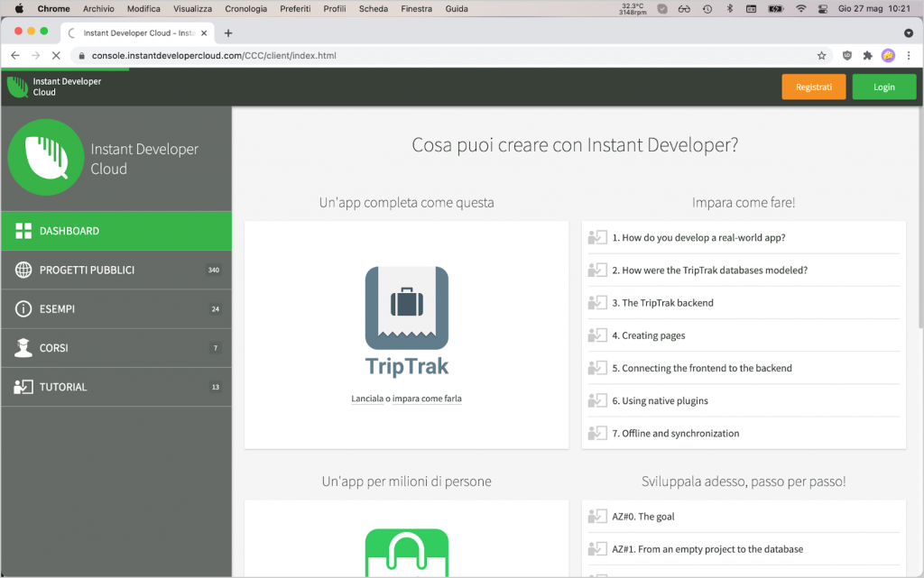924x578 pixels.
Task: Bookmark this page with the star icon
Action: 821,55
